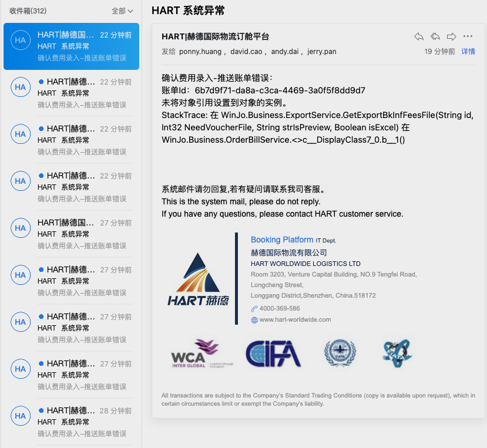
Task: Expand message 详情 details
Action: tap(468, 52)
